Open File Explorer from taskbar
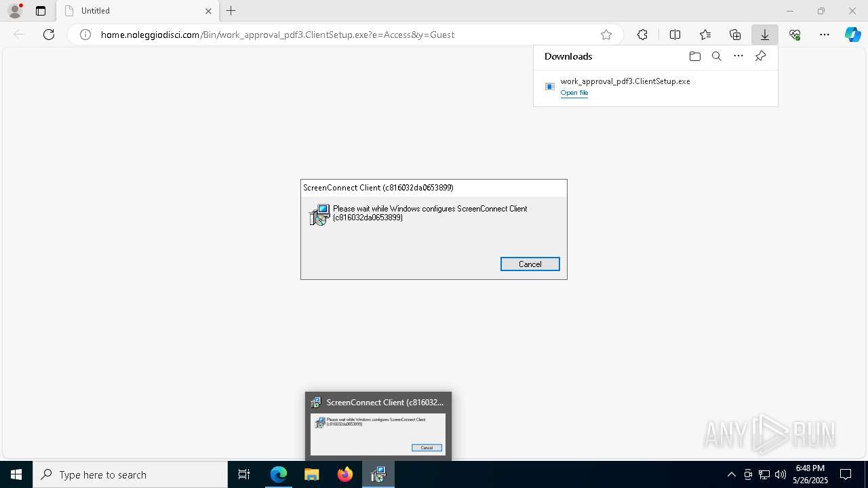This screenshot has height=488, width=868. [x=312, y=474]
